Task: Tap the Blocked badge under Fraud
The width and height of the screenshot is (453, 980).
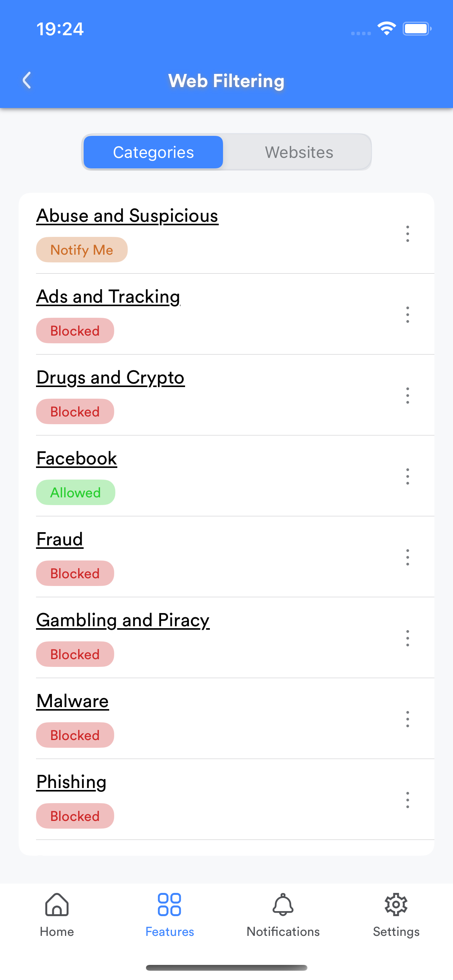Action: [75, 573]
